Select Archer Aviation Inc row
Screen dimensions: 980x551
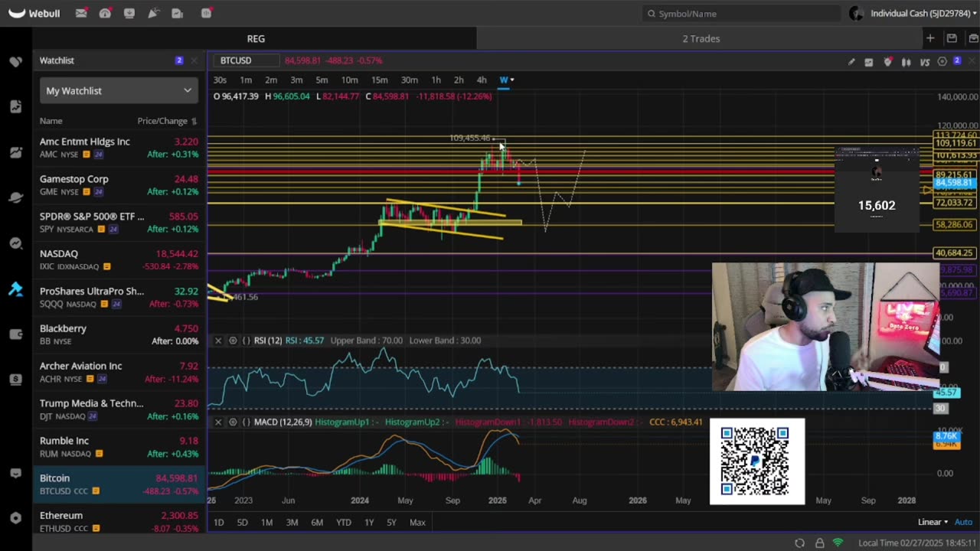pyautogui.click(x=119, y=372)
